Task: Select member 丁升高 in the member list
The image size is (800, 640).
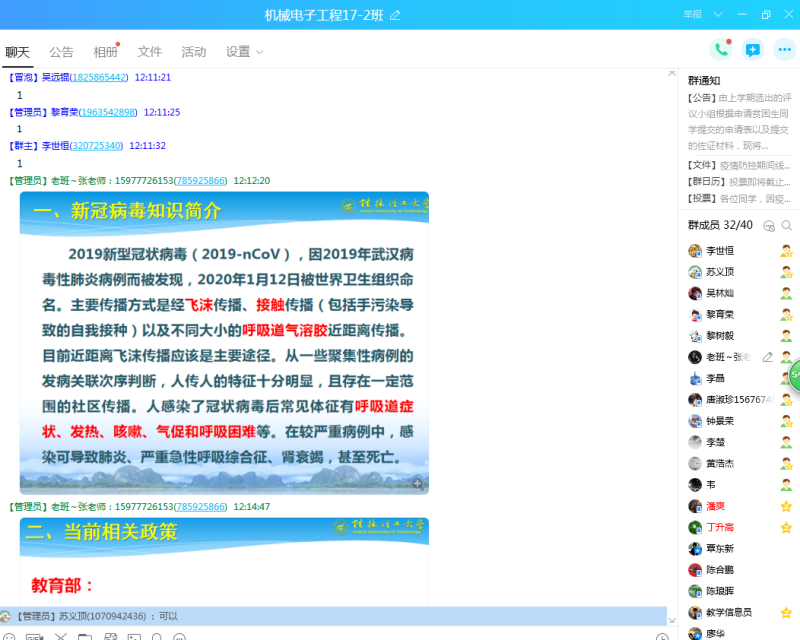Action: tap(720, 527)
